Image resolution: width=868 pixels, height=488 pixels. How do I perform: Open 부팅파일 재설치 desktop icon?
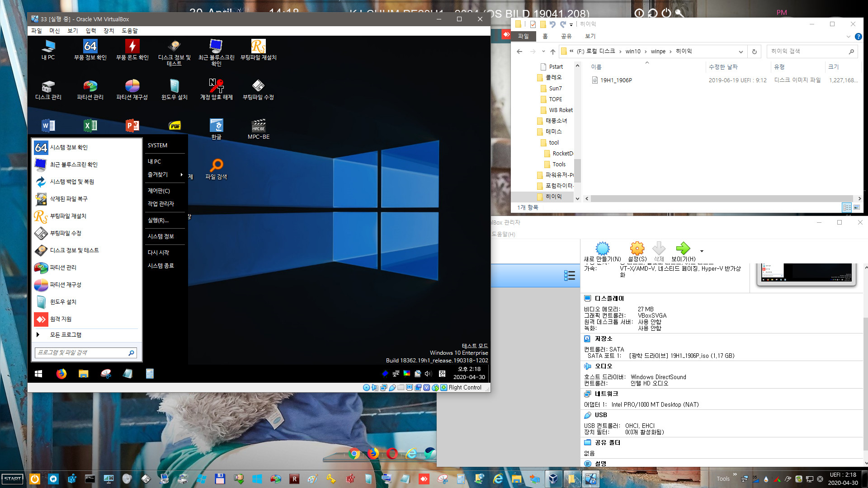[x=258, y=50]
